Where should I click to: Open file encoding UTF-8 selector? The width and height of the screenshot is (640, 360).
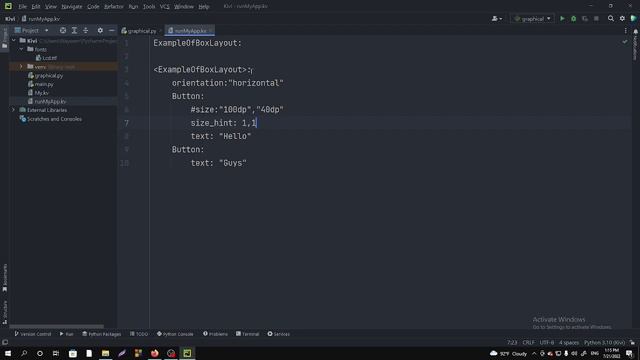pyautogui.click(x=547, y=342)
